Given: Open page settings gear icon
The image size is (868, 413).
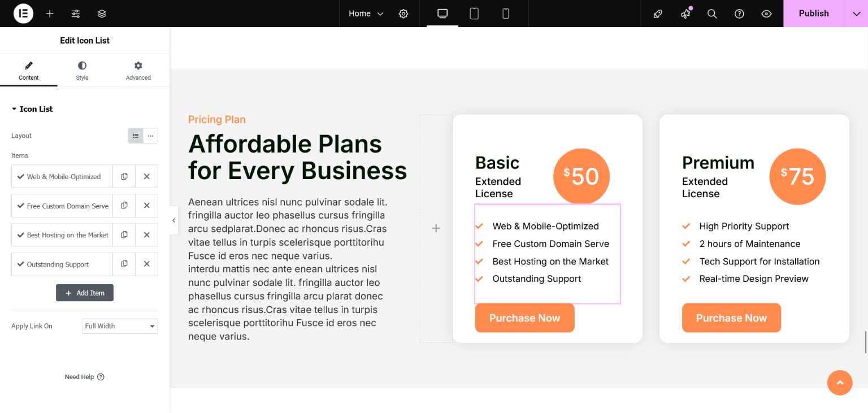Looking at the screenshot, I should 403,14.
